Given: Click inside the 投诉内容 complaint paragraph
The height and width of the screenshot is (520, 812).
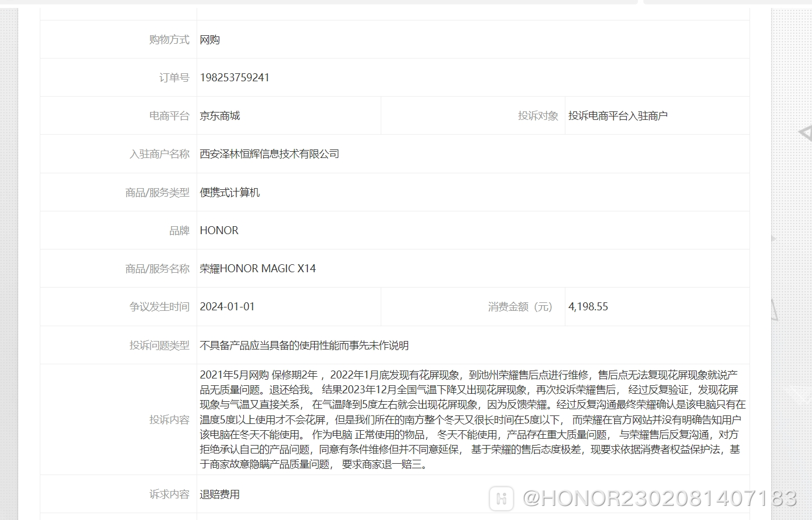Looking at the screenshot, I should [x=398, y=419].
